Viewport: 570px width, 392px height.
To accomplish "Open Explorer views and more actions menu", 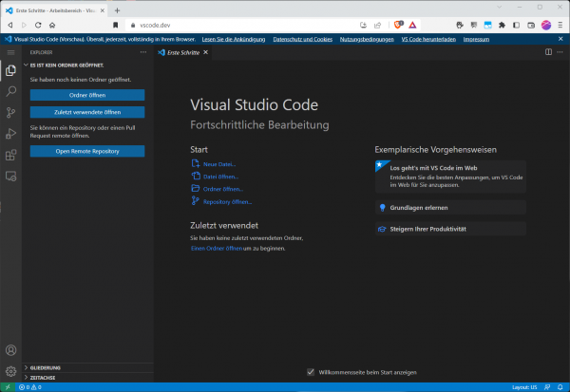I will tap(143, 52).
